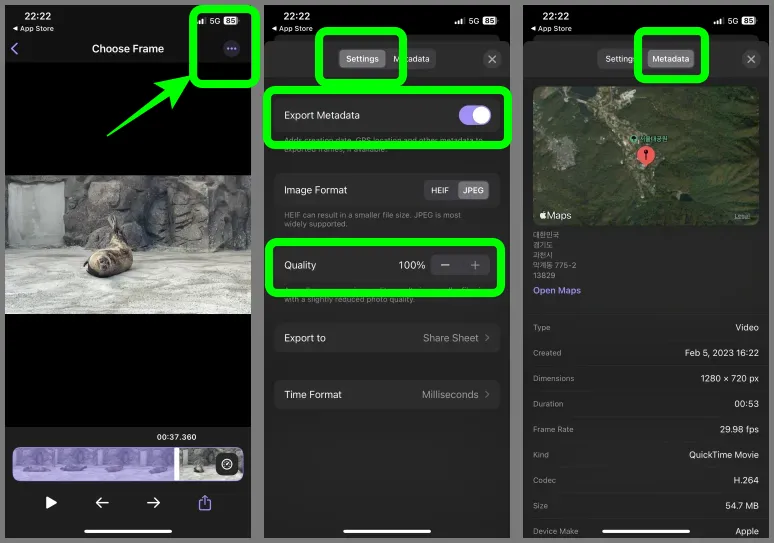Click the Kind QuickTime Movie value

(x=724, y=455)
